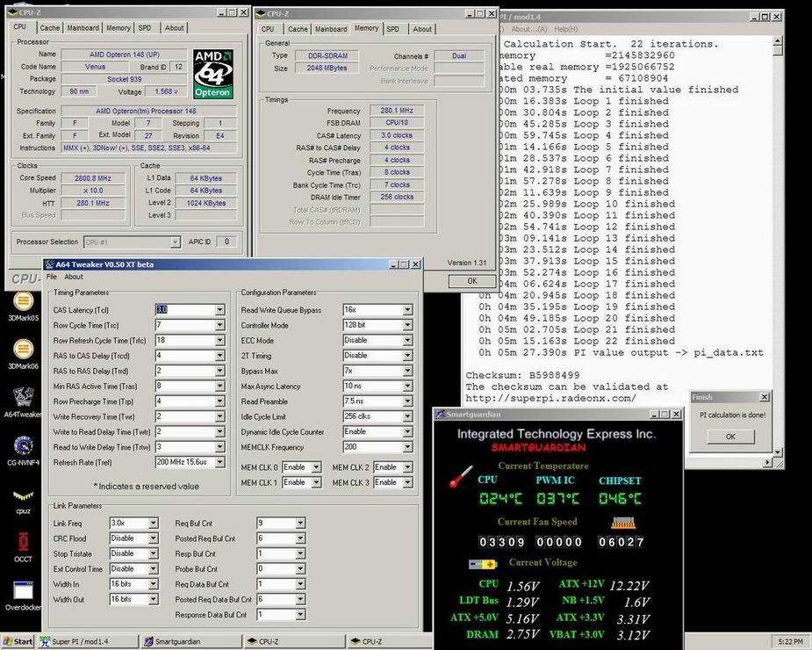
Task: Open the Help menu in Super PI
Action: coord(565,30)
